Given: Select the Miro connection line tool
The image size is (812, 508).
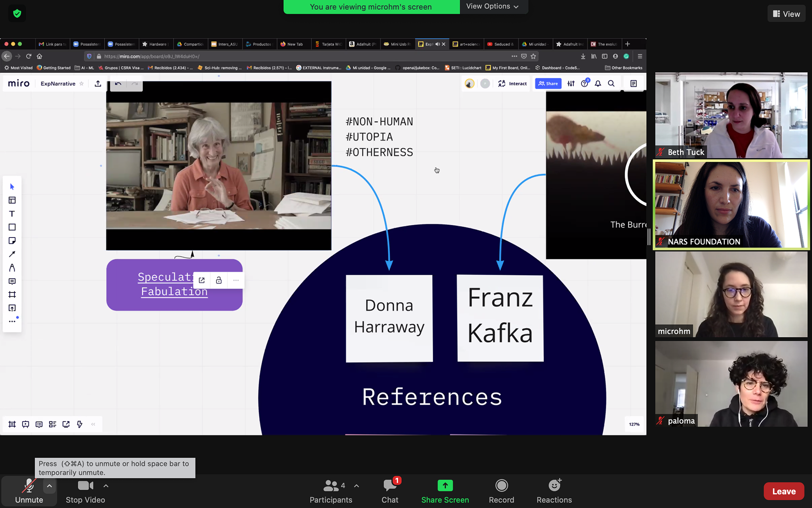Looking at the screenshot, I should coord(12,254).
